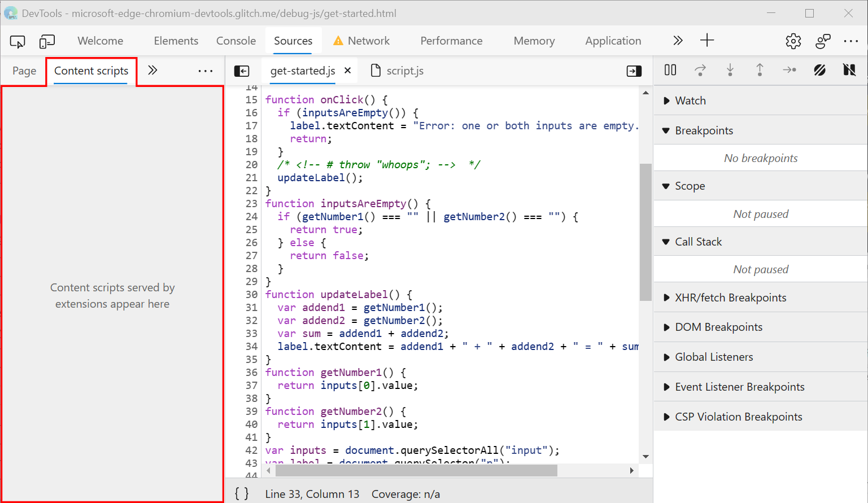Viewport: 868px width, 503px height.
Task: Click editor scroll right arrow
Action: click(x=631, y=470)
